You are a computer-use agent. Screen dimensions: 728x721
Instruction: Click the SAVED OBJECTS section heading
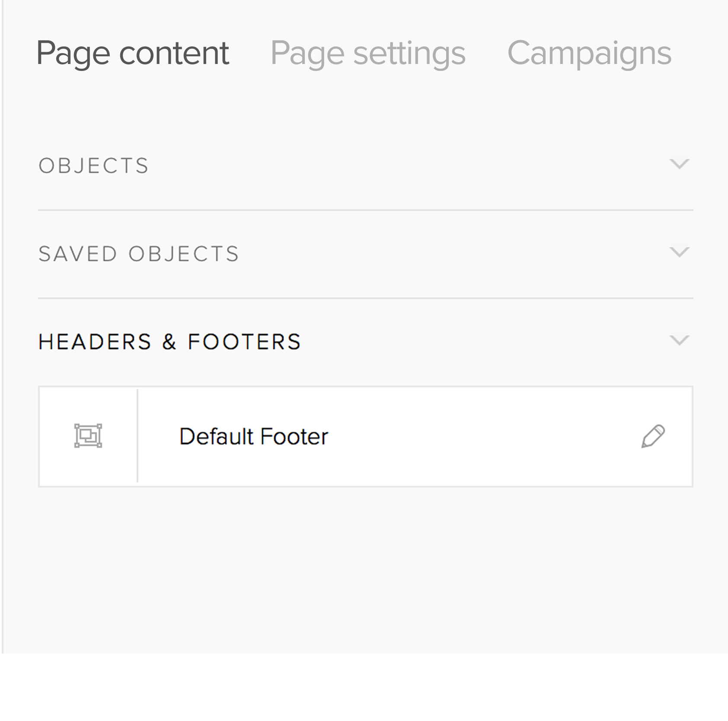tap(139, 254)
